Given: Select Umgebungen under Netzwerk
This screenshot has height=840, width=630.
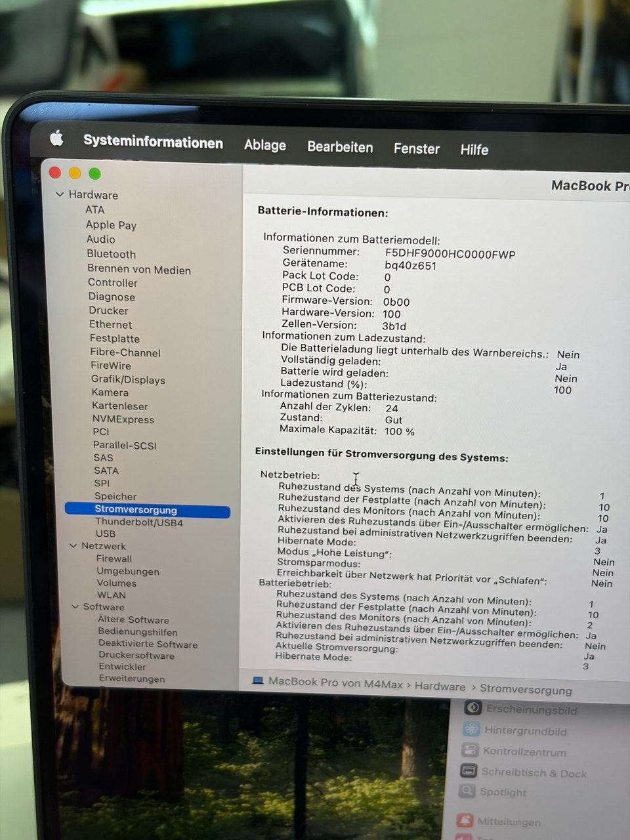Looking at the screenshot, I should tap(127, 571).
